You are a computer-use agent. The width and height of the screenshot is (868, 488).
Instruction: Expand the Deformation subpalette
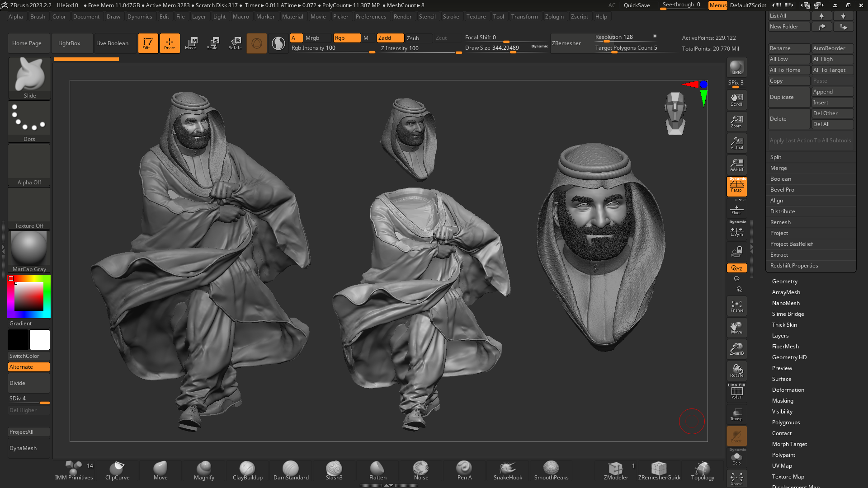[x=788, y=390]
